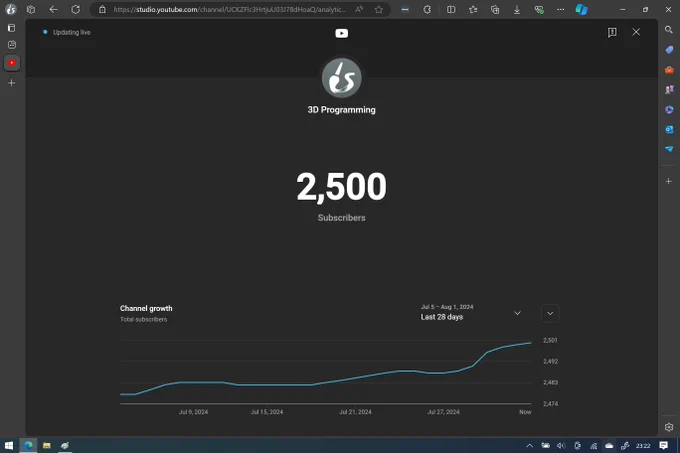Open the sidebar Tools briefcase icon

[669, 70]
